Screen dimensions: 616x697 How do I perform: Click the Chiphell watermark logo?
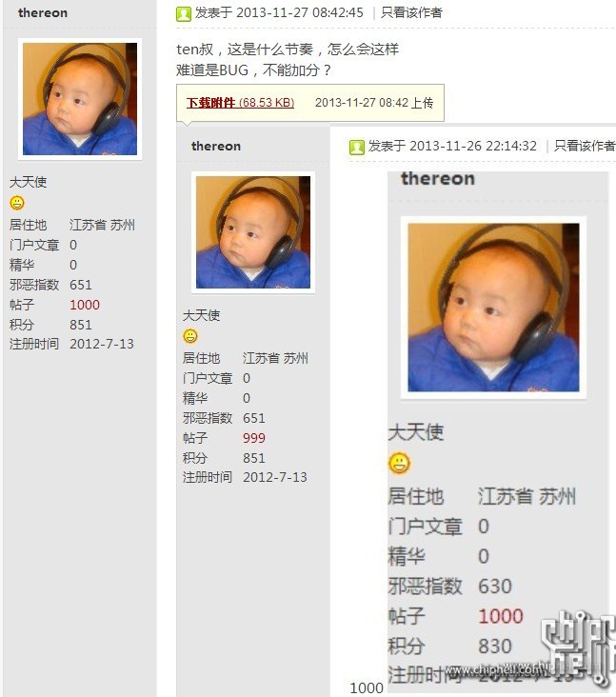pos(578,646)
